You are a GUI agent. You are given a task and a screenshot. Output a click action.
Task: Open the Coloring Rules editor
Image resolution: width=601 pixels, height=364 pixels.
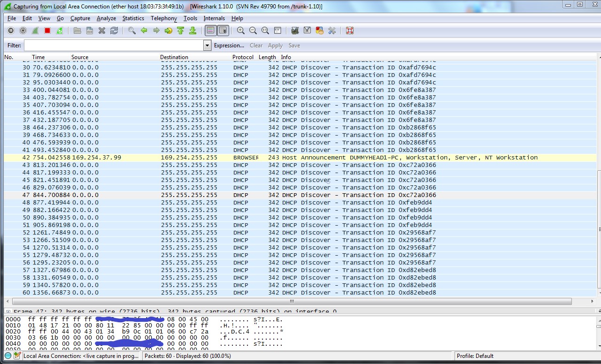(x=320, y=30)
